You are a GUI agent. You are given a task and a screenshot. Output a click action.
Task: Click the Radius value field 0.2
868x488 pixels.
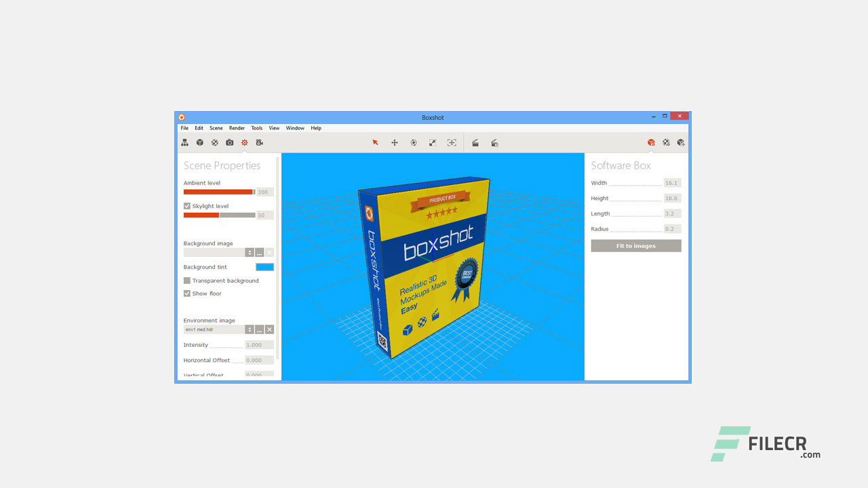click(672, 229)
